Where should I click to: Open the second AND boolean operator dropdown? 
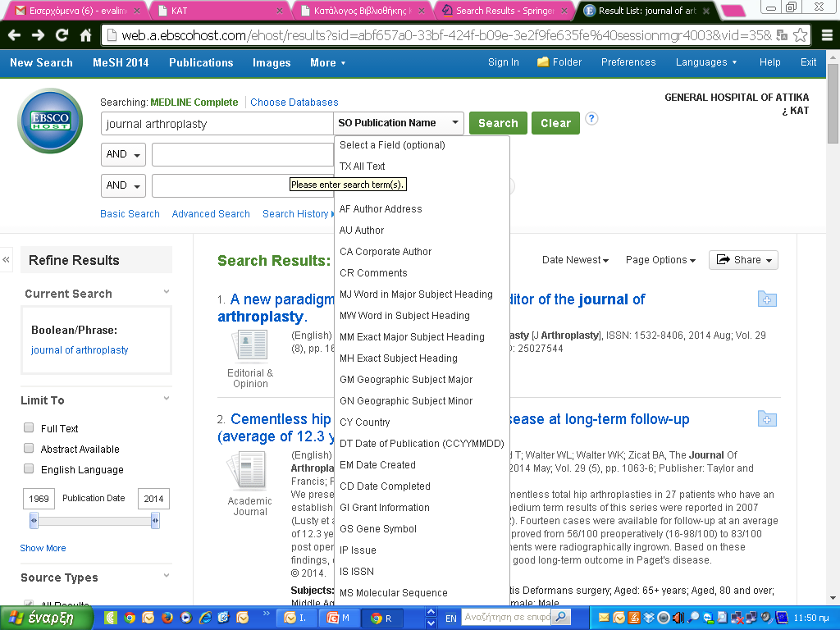tap(123, 186)
